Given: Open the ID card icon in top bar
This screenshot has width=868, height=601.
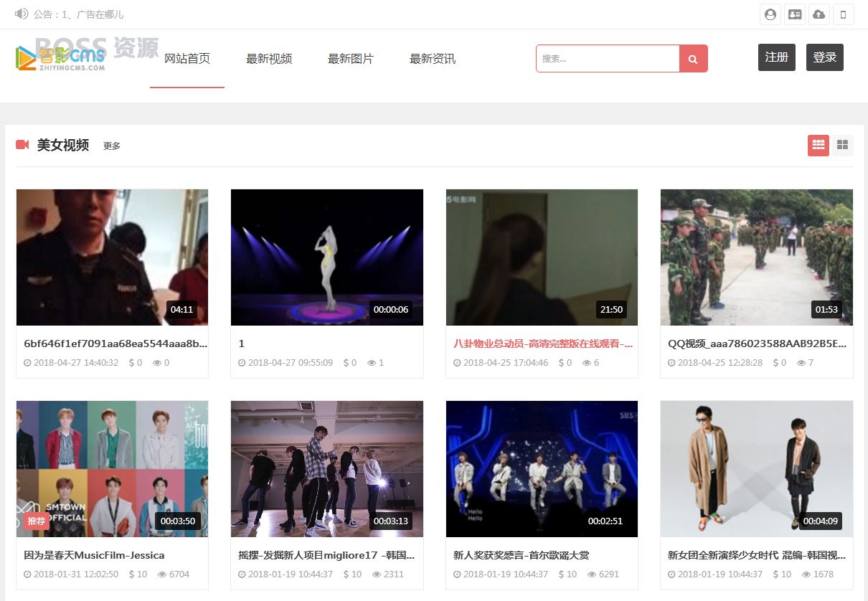Looking at the screenshot, I should pos(795,14).
